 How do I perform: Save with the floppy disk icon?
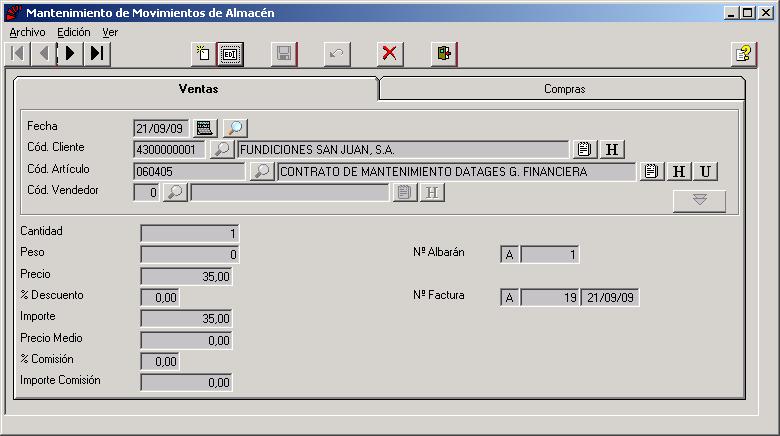[x=284, y=54]
